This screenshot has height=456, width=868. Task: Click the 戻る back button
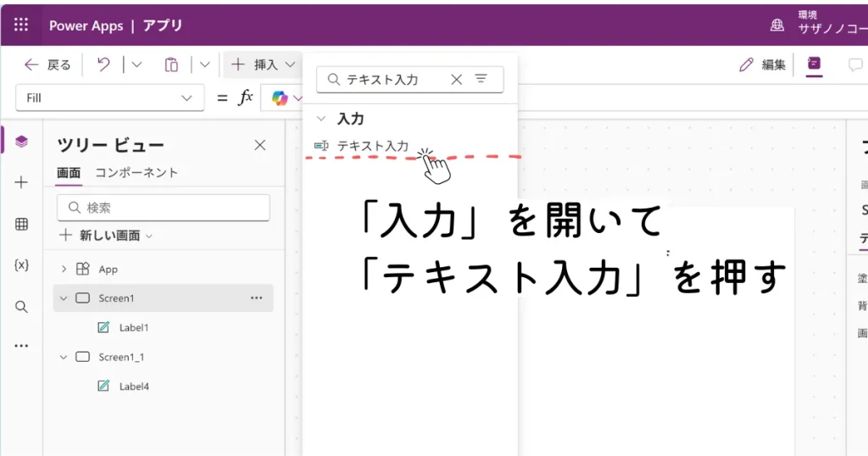tap(47, 64)
